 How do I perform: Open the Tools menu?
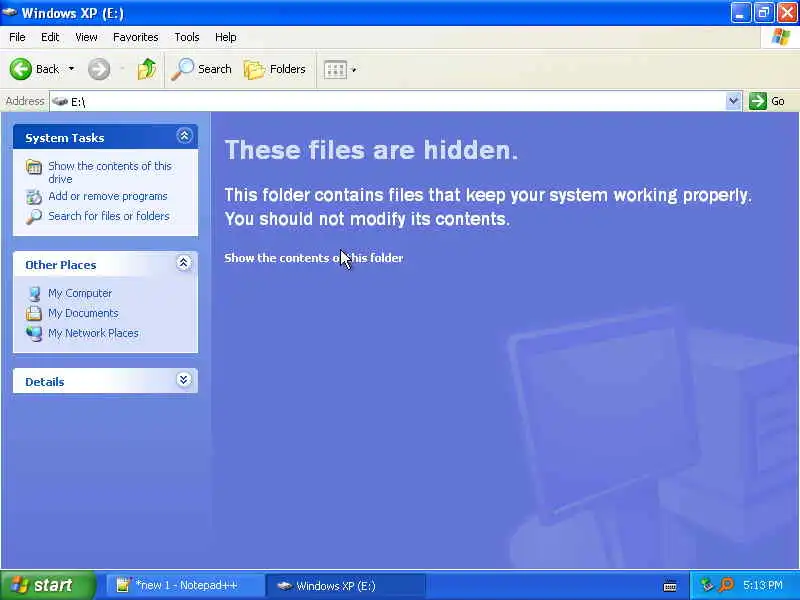187,37
